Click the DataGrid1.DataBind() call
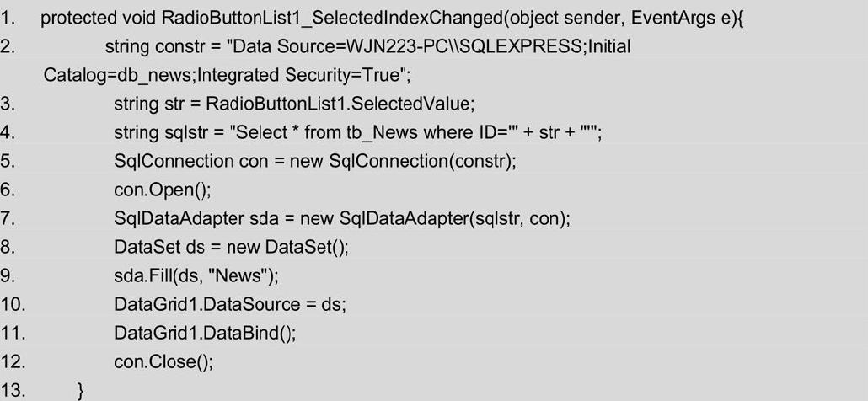 point(206,334)
